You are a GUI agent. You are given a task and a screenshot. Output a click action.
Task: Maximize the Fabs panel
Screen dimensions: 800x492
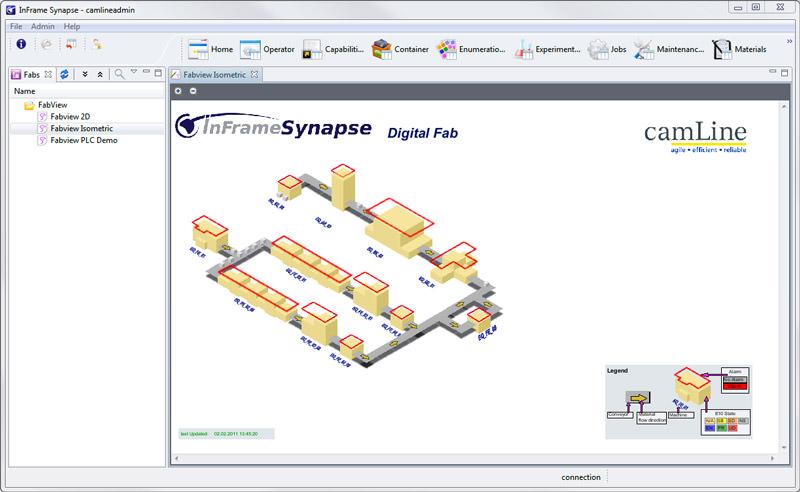point(158,73)
